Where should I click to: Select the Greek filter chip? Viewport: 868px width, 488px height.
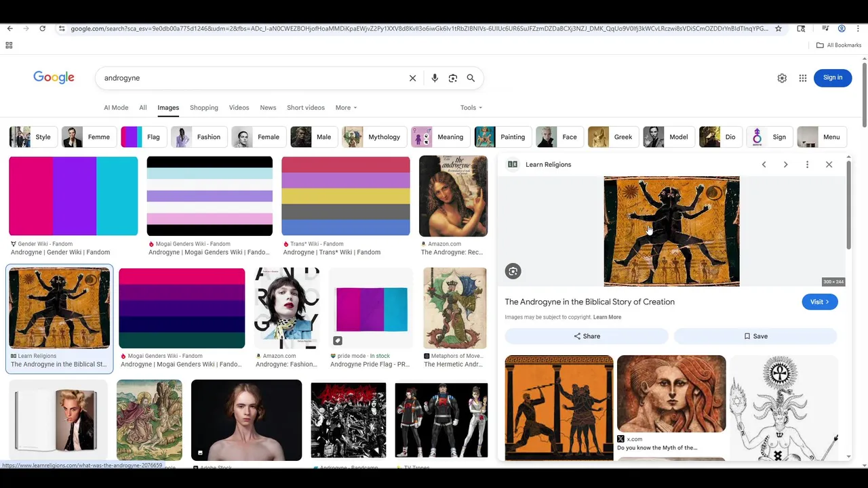(x=612, y=137)
